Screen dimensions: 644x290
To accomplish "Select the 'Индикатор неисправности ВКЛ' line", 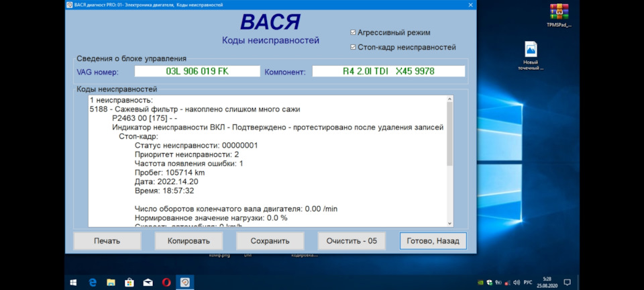I will coord(278,128).
